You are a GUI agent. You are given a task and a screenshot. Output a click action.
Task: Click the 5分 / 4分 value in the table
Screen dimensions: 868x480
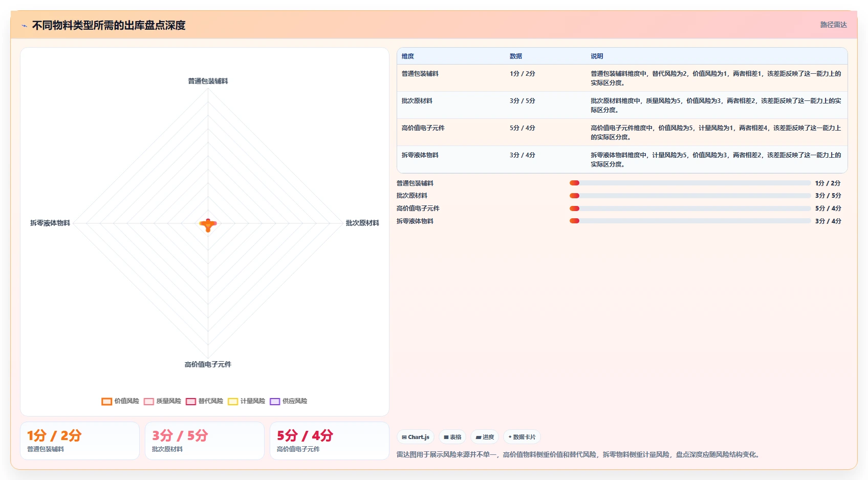point(523,128)
